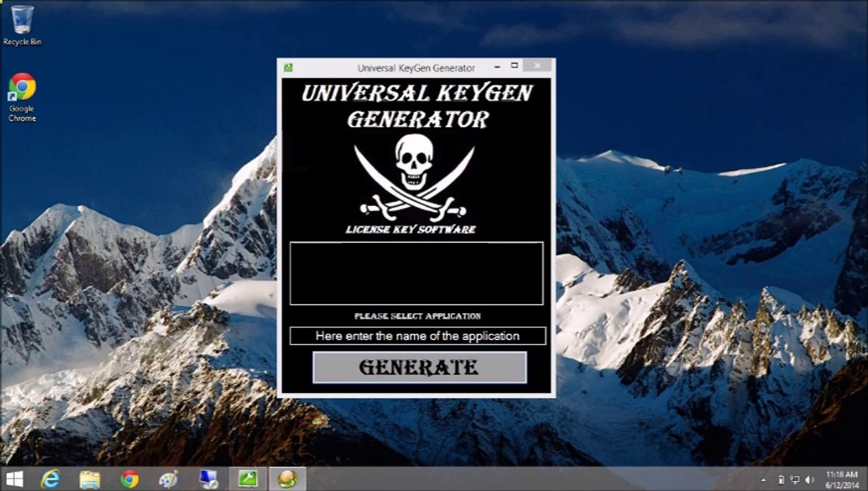This screenshot has width=868, height=491.
Task: Click the application name input field
Action: point(417,336)
